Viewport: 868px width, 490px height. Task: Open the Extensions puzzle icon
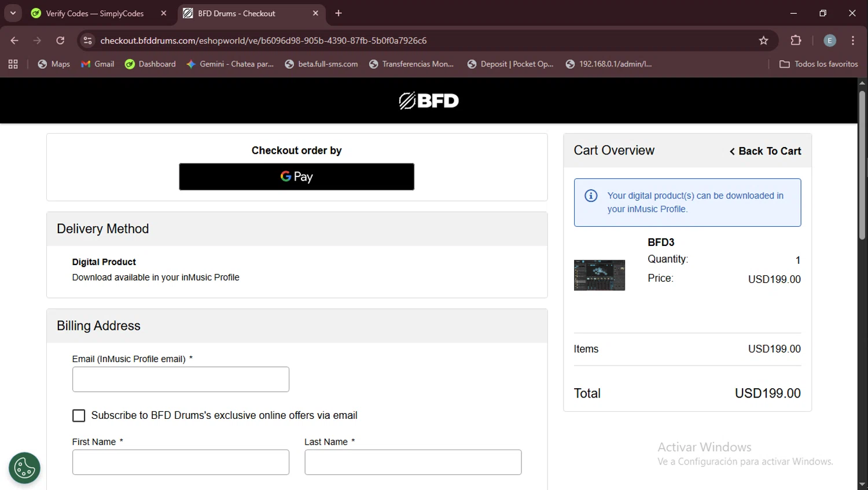[796, 40]
